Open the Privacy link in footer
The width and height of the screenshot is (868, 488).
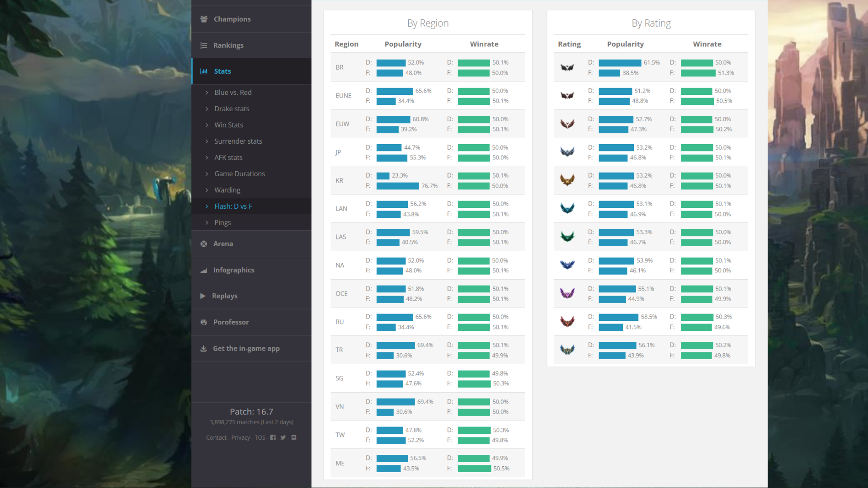(x=241, y=437)
